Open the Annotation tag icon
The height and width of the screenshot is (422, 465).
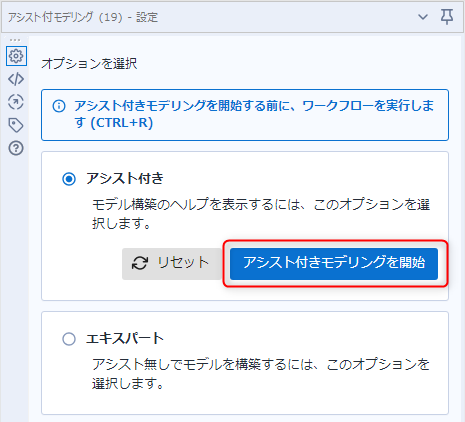tap(16, 125)
